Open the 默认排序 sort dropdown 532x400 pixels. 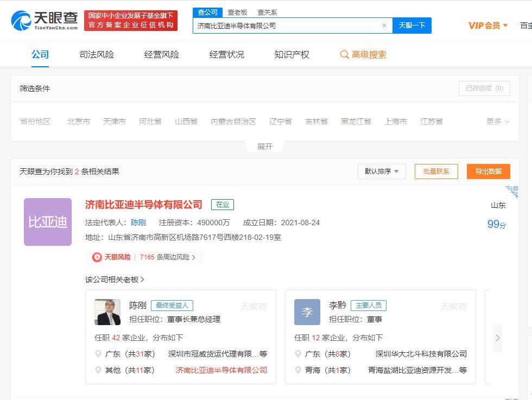click(382, 171)
